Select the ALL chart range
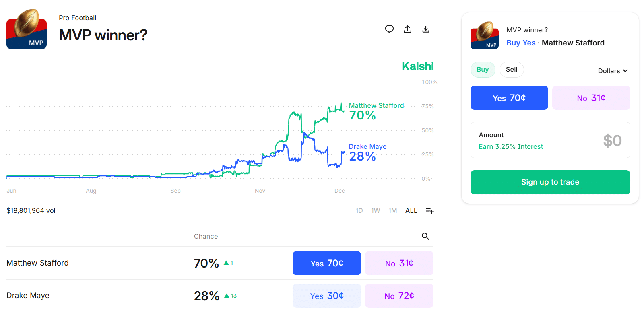The height and width of the screenshot is (315, 644). (411, 211)
